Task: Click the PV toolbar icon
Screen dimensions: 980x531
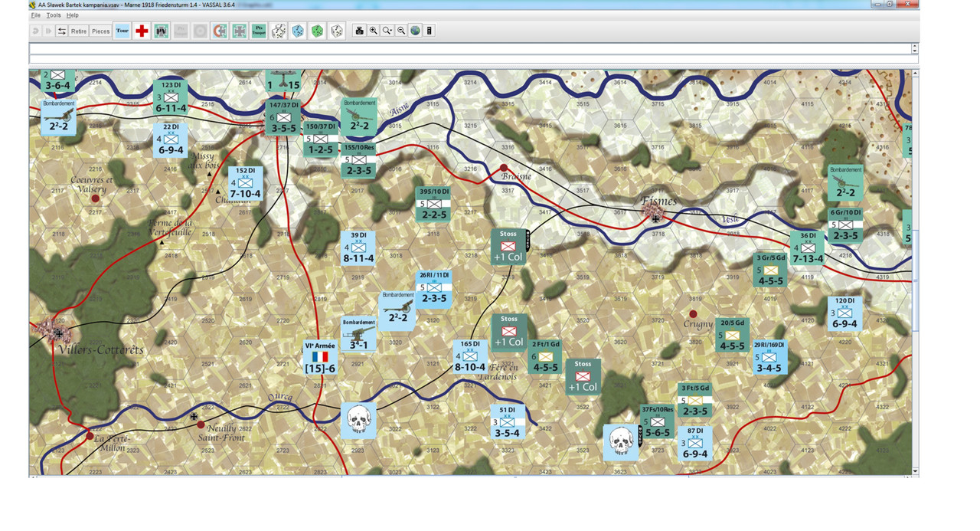Action: pos(162,31)
